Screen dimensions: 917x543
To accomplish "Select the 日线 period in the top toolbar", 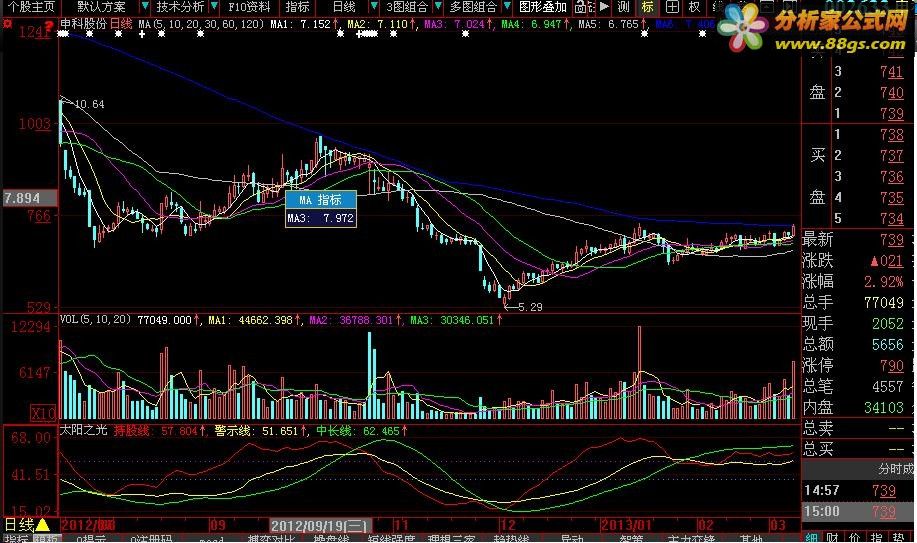I will pos(344,7).
